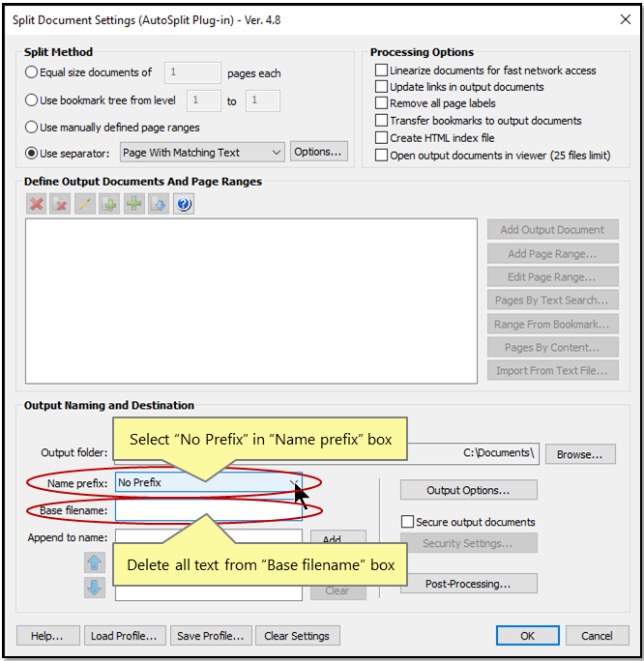Click the Cancel button
Image resolution: width=644 pixels, height=661 pixels.
click(x=597, y=636)
